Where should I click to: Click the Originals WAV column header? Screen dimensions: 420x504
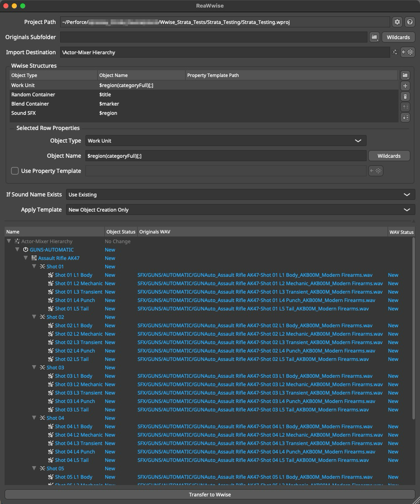pos(263,232)
